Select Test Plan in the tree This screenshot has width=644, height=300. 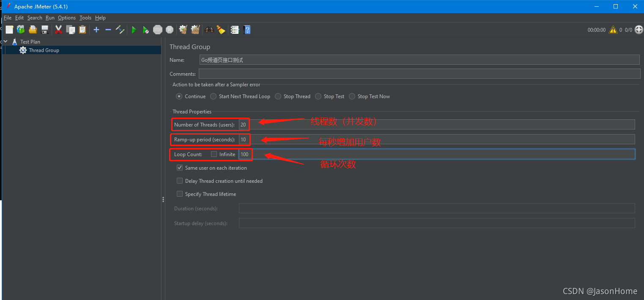pyautogui.click(x=30, y=41)
